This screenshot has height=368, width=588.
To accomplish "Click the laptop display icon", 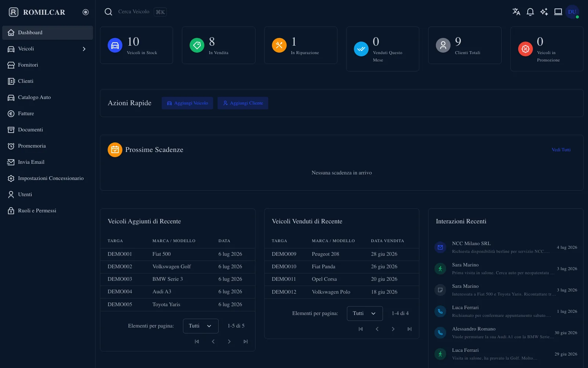I will pyautogui.click(x=558, y=12).
